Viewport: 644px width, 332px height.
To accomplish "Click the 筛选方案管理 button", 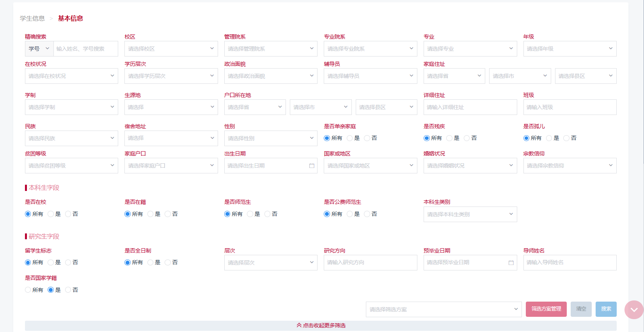I will (546, 309).
